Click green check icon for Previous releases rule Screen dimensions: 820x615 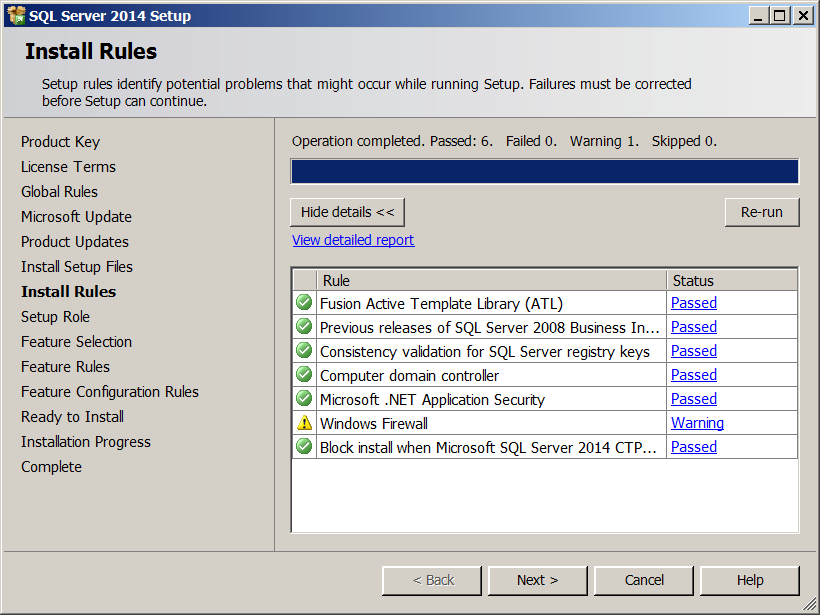[304, 326]
